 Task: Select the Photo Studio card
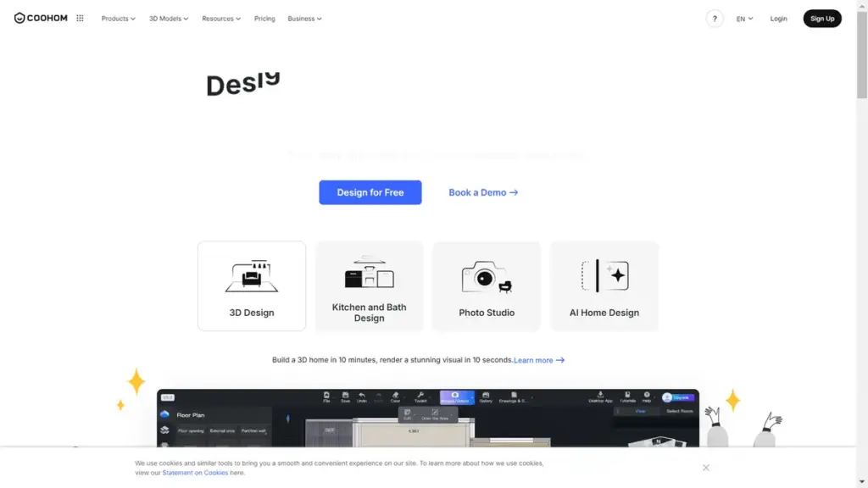click(487, 286)
